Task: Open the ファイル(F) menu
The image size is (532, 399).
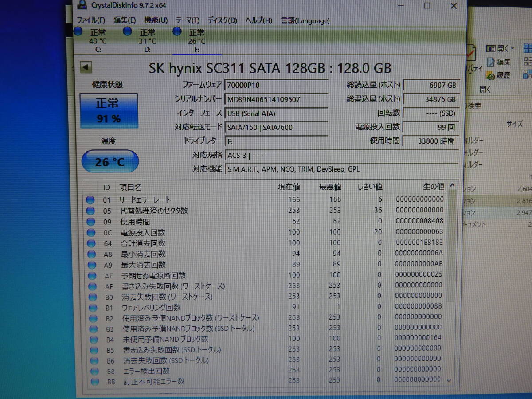Action: (x=91, y=20)
